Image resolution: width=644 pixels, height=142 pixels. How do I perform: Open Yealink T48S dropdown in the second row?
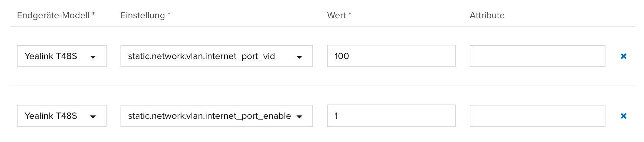pos(61,116)
